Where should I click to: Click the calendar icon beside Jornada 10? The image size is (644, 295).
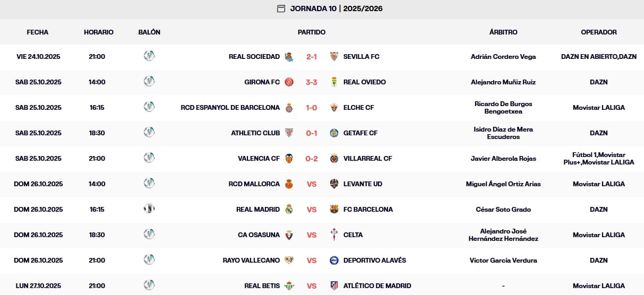[281, 8]
